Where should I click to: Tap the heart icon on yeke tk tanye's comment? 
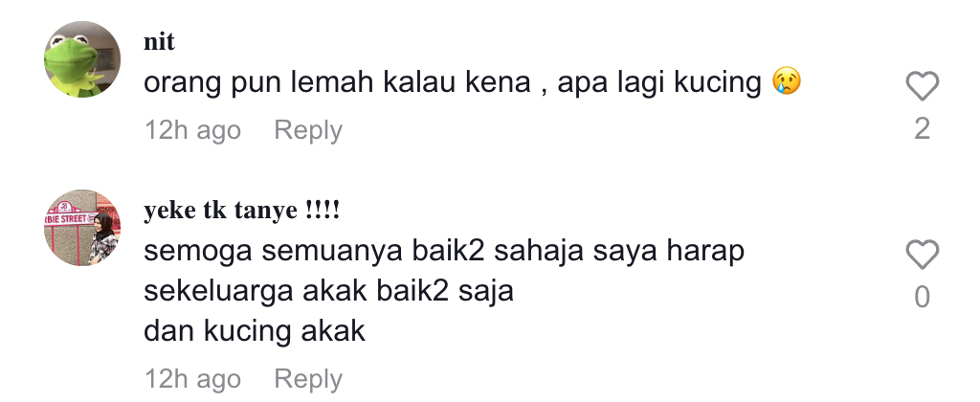pyautogui.click(x=922, y=255)
